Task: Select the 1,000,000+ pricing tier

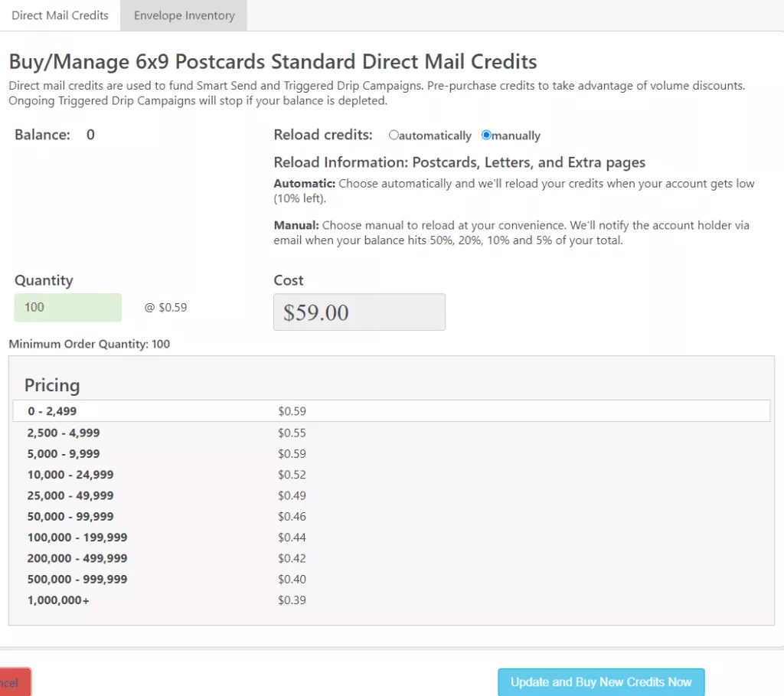Action: click(58, 600)
